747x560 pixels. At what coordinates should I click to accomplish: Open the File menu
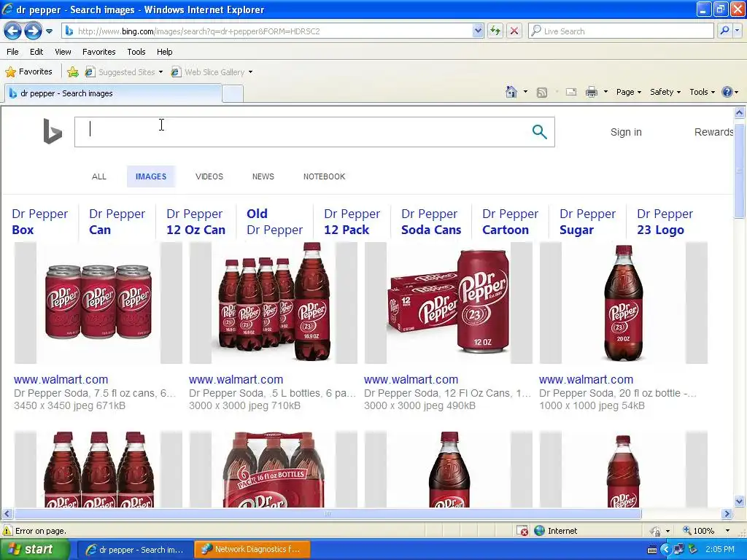pyautogui.click(x=13, y=52)
